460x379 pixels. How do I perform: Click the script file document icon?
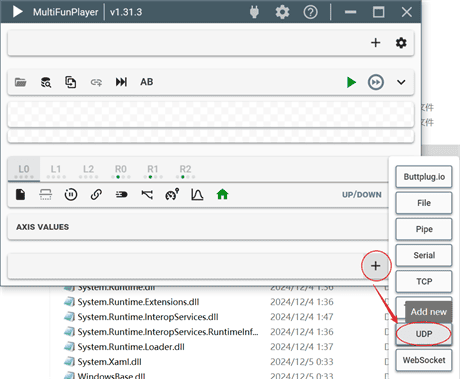(21, 194)
